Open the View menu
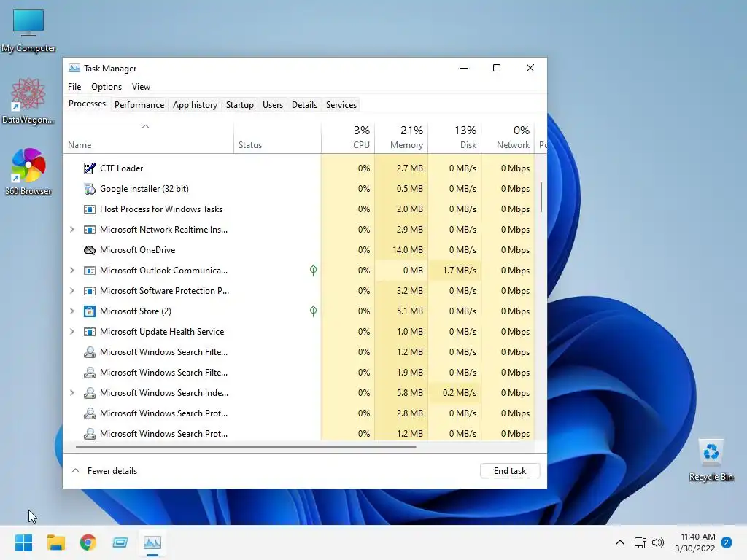Viewport: 747px width, 560px height. 141,87
